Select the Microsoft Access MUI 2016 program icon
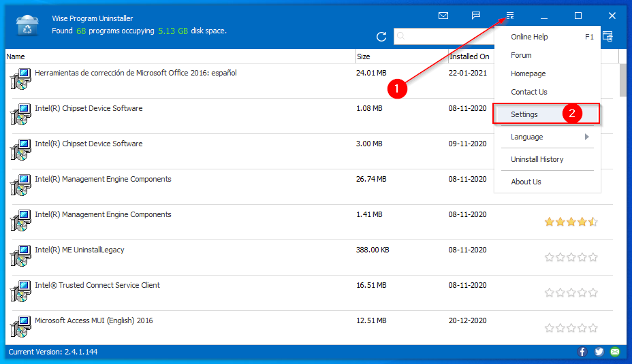The width and height of the screenshot is (632, 364). point(20,327)
